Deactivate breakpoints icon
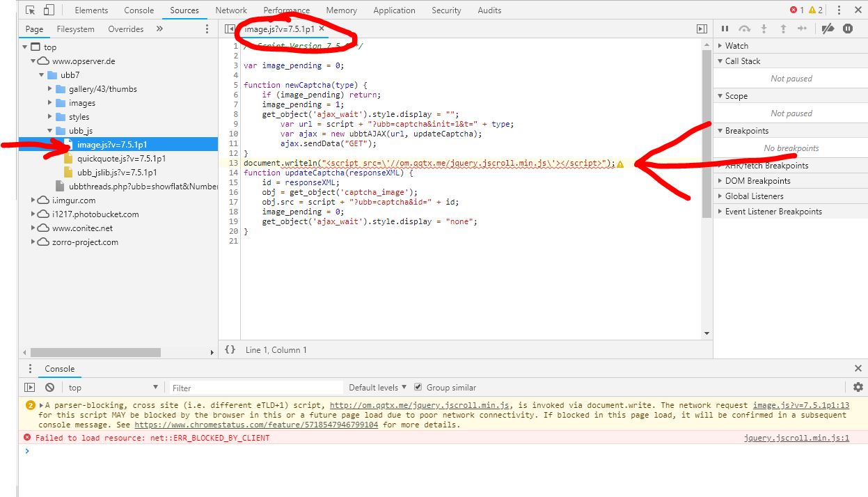The height and width of the screenshot is (497, 868). [x=828, y=29]
